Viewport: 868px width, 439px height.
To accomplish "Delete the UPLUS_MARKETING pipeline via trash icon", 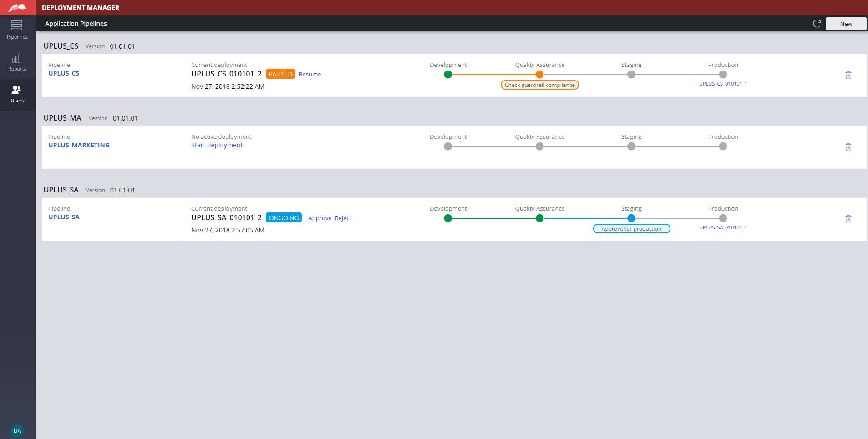I will (x=848, y=147).
